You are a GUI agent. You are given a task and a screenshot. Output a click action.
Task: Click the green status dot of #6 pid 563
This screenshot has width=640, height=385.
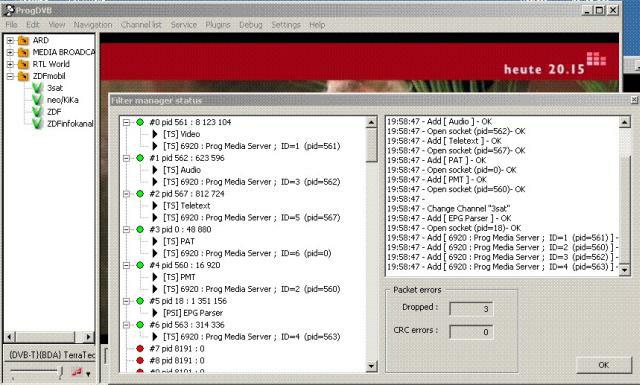[x=140, y=325]
